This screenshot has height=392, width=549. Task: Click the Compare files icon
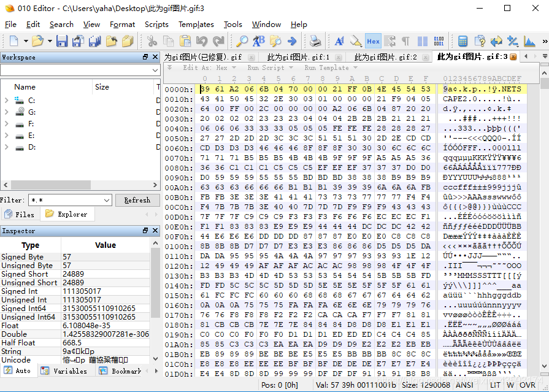[480, 41]
